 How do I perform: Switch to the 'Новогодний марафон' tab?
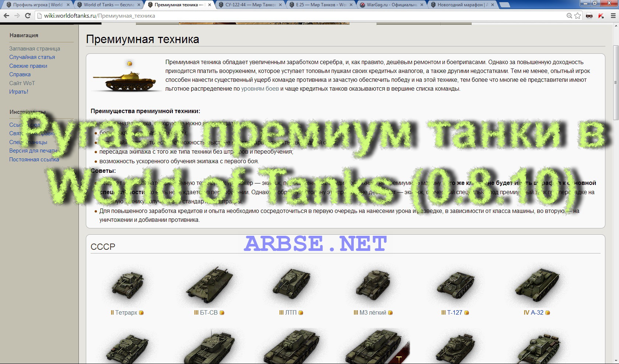pos(462,5)
